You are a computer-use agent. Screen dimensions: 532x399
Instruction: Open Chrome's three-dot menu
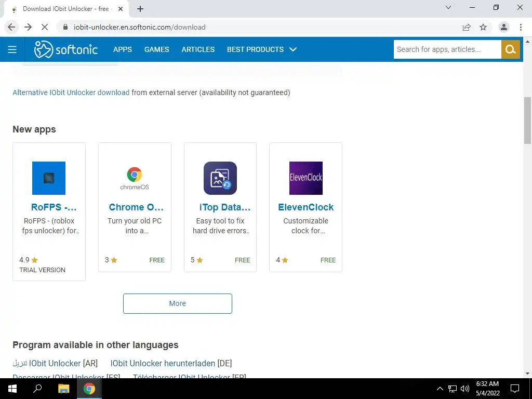521,27
